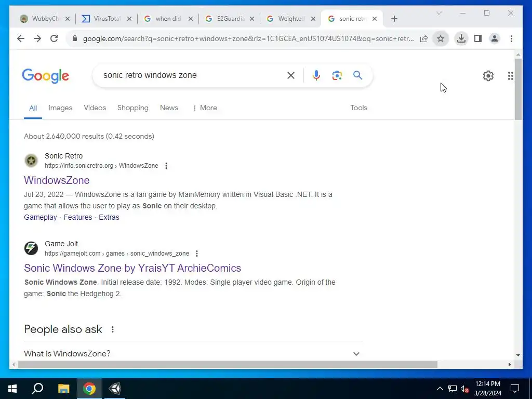Screen dimensions: 532x399
Task: Select the Images search filter
Action: (x=60, y=108)
